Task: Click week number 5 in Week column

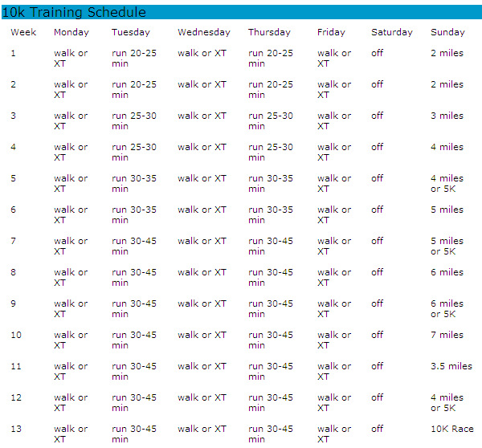Action: click(13, 178)
